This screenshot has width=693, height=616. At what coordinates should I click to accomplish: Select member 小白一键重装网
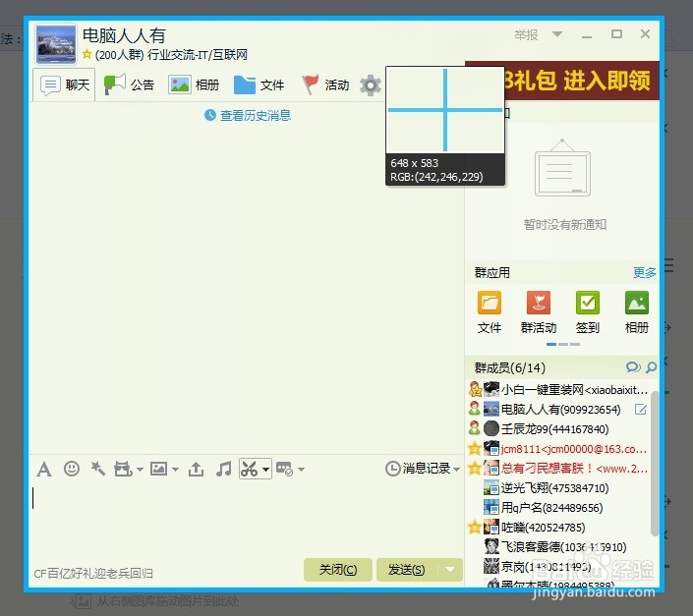coord(558,389)
